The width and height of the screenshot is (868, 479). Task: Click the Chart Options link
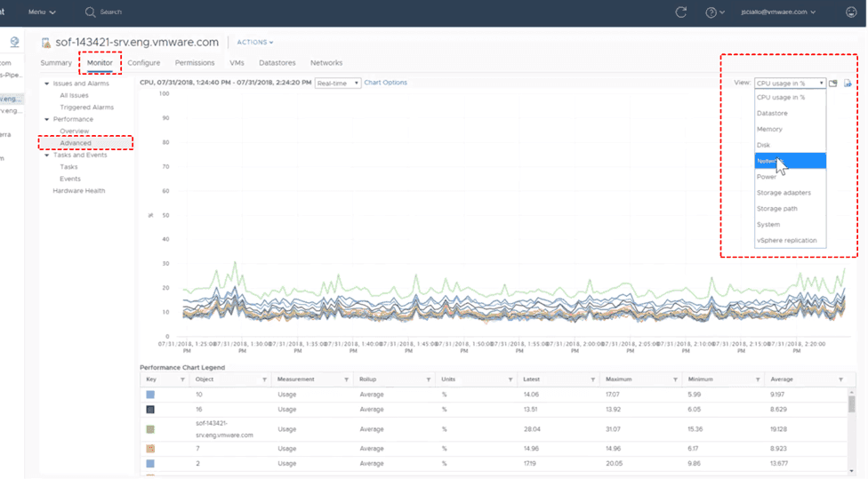point(385,83)
